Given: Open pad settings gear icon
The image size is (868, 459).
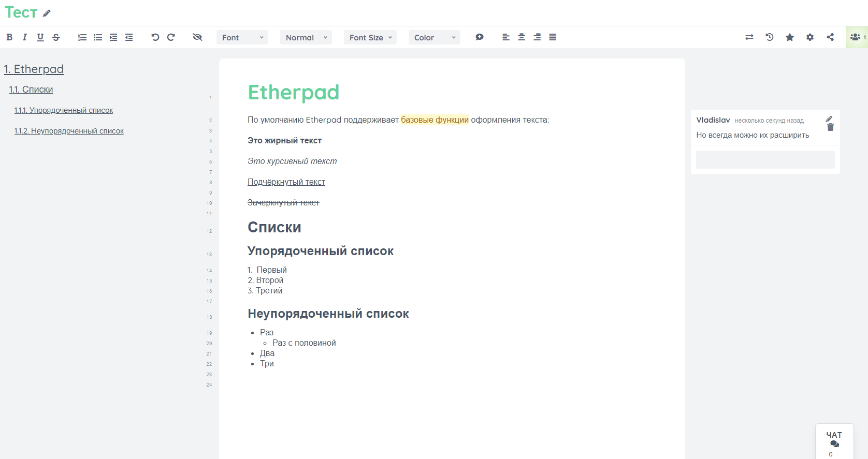Looking at the screenshot, I should pos(810,37).
